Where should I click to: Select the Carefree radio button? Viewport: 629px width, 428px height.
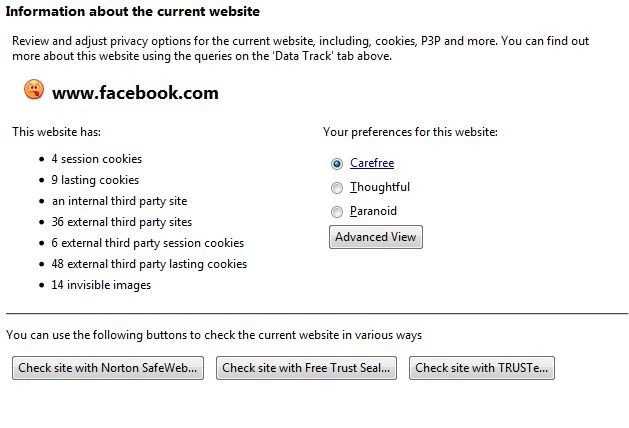point(337,164)
